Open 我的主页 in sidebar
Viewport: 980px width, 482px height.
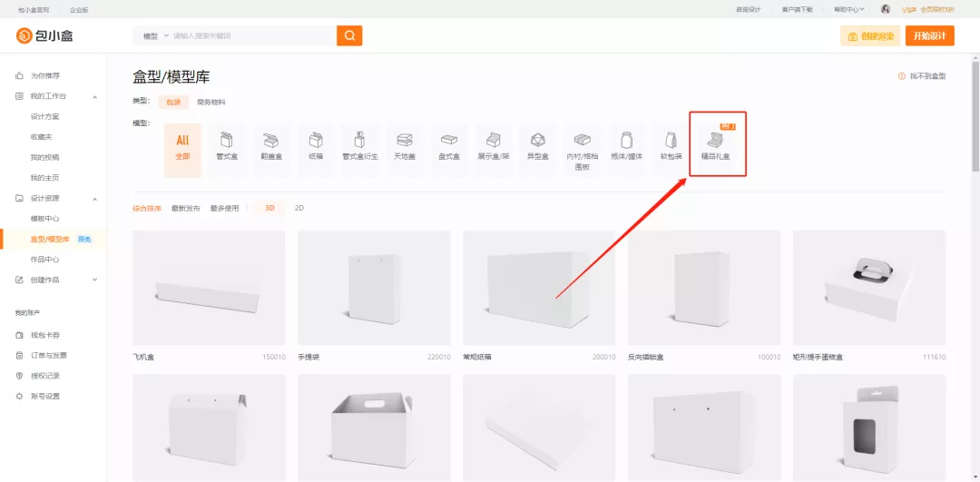point(45,178)
